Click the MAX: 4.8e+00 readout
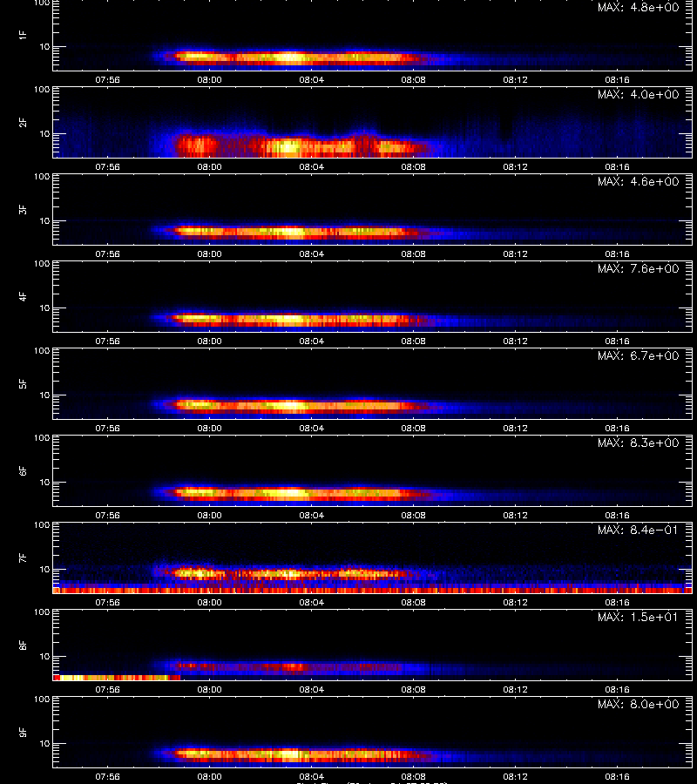697x784 pixels. 638,8
